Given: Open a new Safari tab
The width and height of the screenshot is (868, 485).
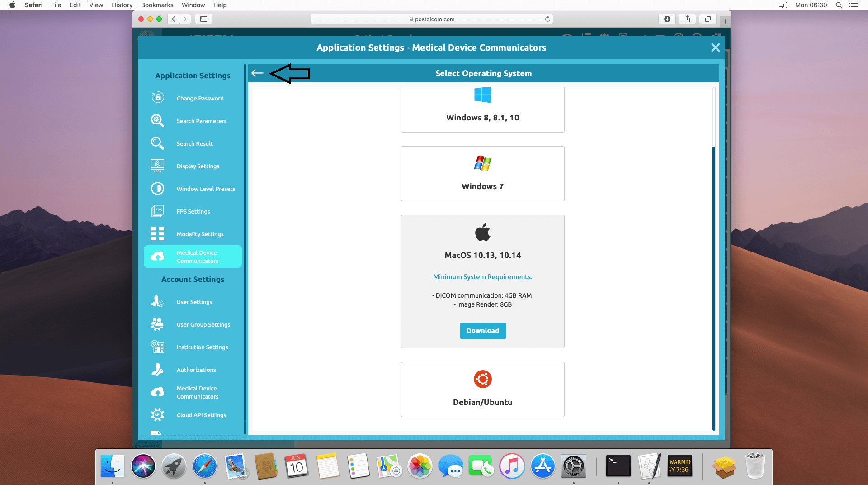Looking at the screenshot, I should coord(725,21).
